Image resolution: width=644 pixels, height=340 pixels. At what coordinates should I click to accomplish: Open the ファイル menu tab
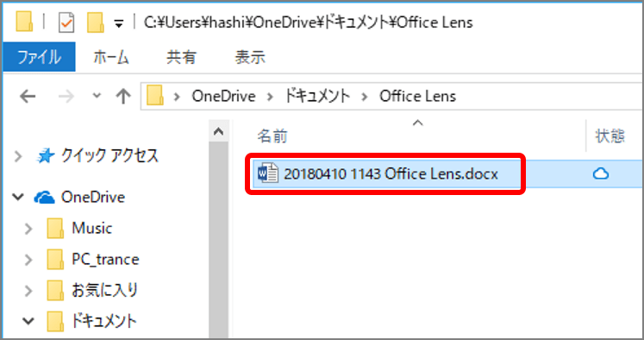click(x=39, y=57)
